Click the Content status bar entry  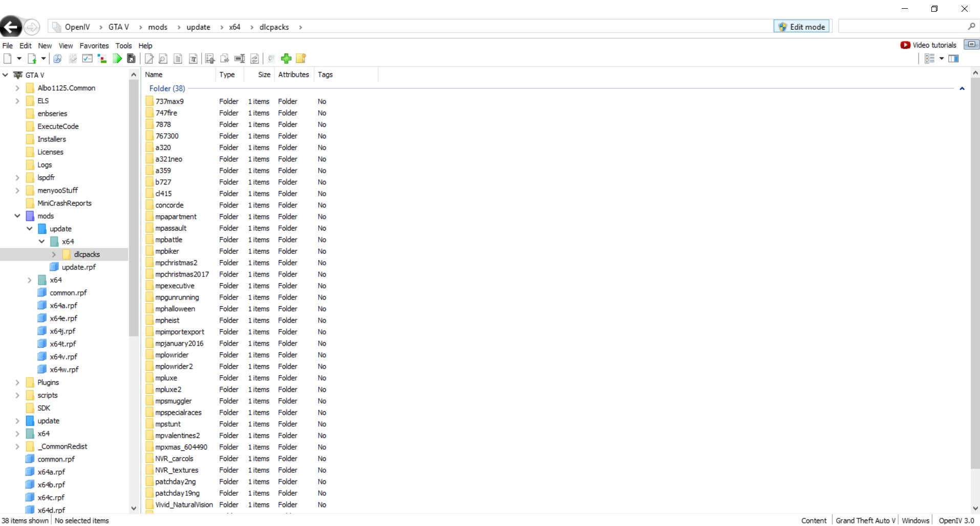(x=814, y=520)
